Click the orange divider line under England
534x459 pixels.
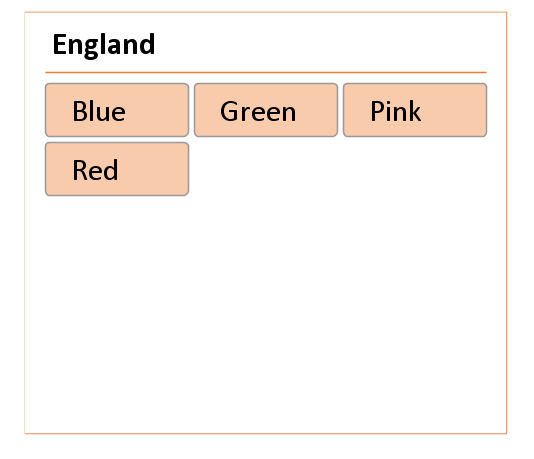[266, 73]
